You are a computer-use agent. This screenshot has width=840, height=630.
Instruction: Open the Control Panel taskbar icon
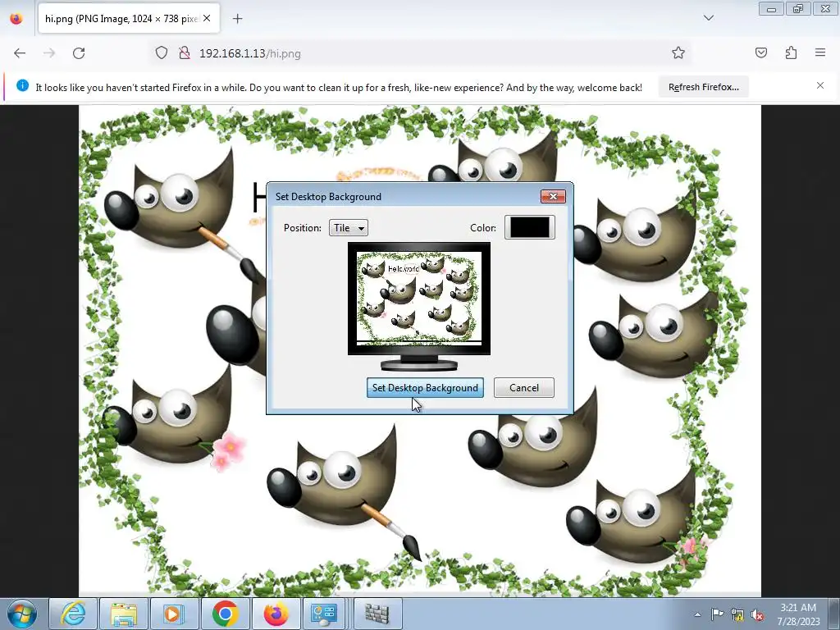pyautogui.click(x=325, y=614)
